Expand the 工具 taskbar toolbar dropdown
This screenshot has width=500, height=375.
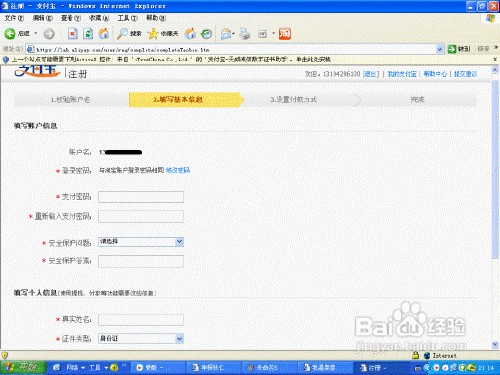tap(106, 367)
